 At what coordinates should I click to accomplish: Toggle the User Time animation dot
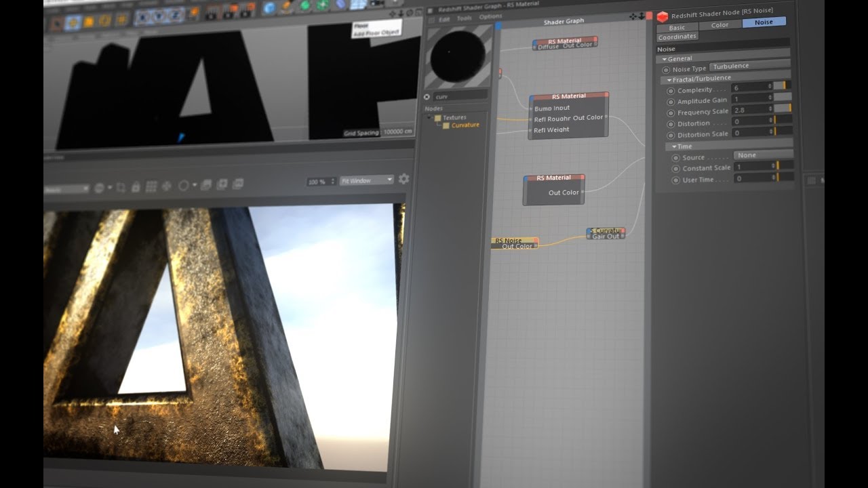(x=675, y=180)
